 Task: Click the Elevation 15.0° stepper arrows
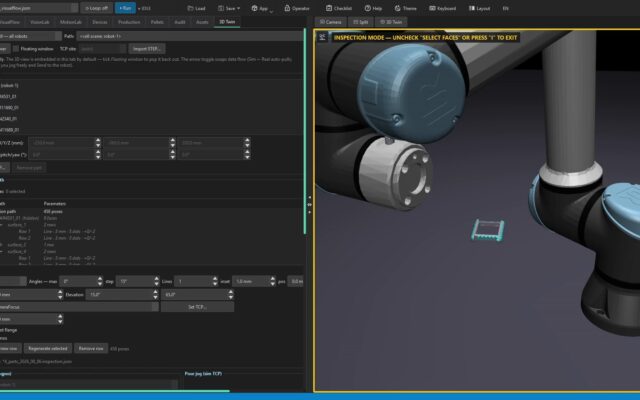(x=156, y=294)
